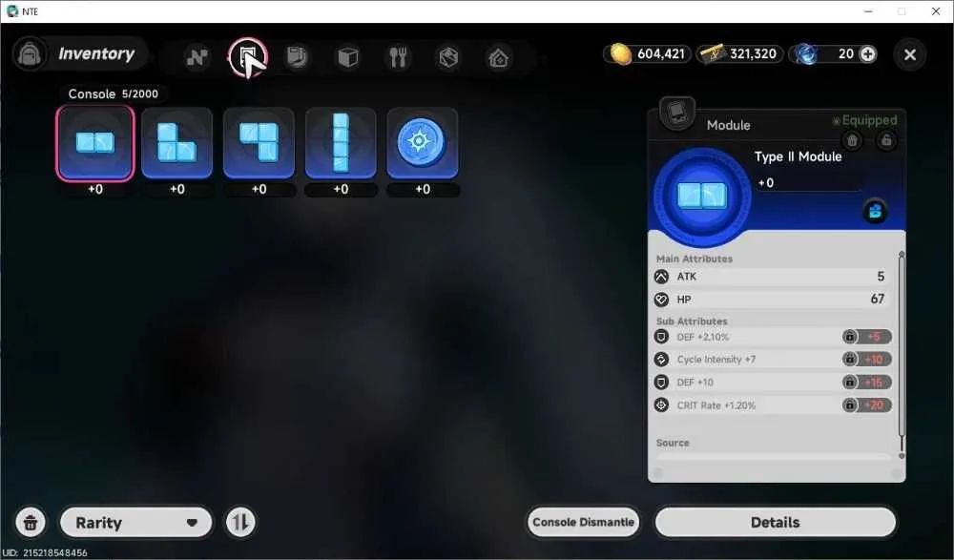Click the gold ticket currency icon
This screenshot has width=954, height=560.
(x=713, y=54)
